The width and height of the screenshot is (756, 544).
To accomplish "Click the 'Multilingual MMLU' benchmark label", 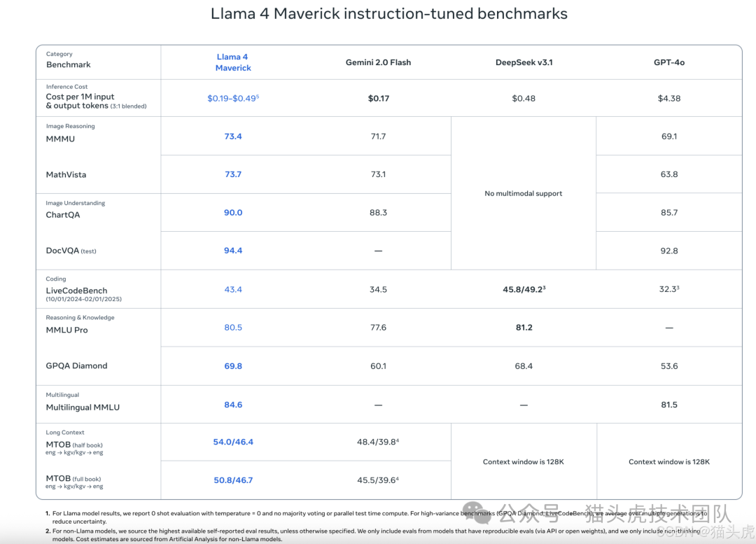I will tap(83, 407).
